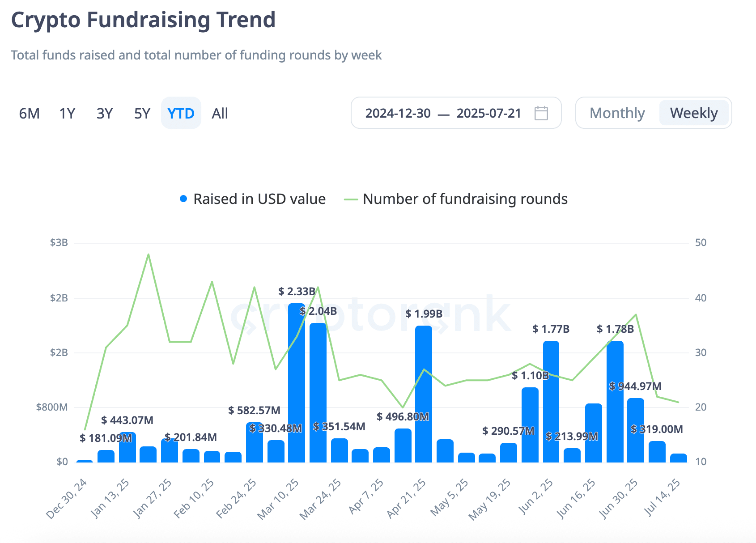Click the Jan 27, 25 axis label
The width and height of the screenshot is (756, 543).
pyautogui.click(x=153, y=498)
